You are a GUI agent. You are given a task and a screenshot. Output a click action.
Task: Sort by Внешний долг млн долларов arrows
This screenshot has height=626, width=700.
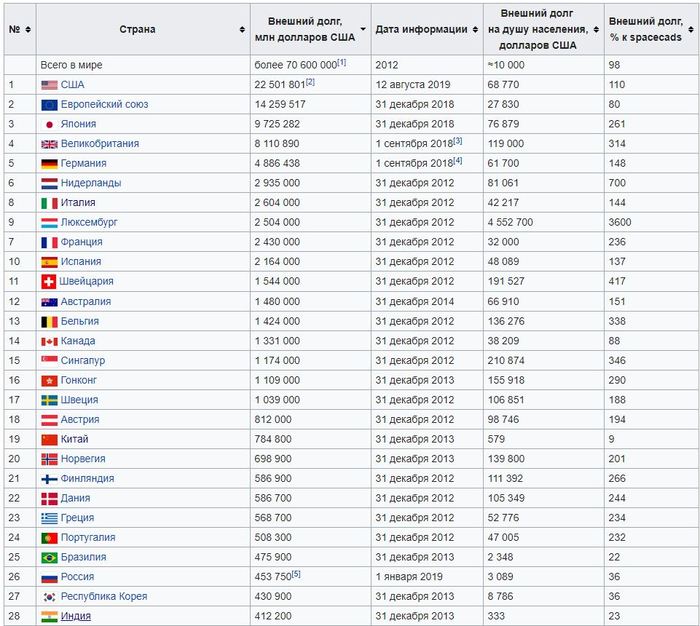coord(362,30)
